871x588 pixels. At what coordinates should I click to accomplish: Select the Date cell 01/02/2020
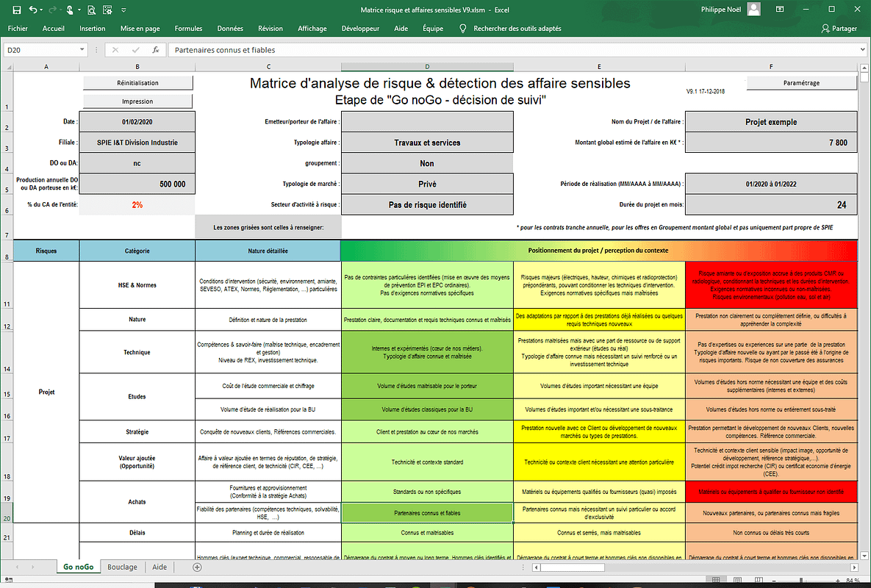[x=137, y=121]
